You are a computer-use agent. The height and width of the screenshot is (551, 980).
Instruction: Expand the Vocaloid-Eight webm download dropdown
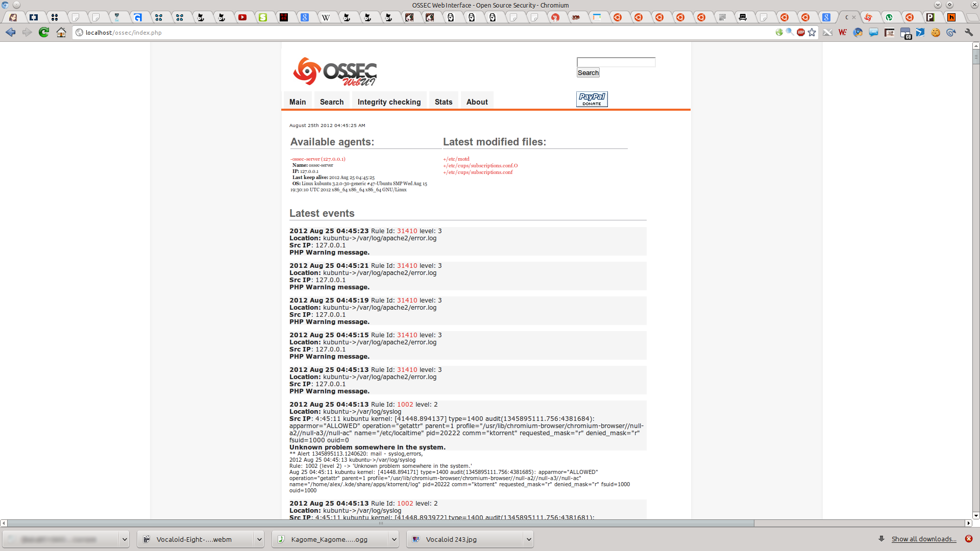click(x=259, y=539)
